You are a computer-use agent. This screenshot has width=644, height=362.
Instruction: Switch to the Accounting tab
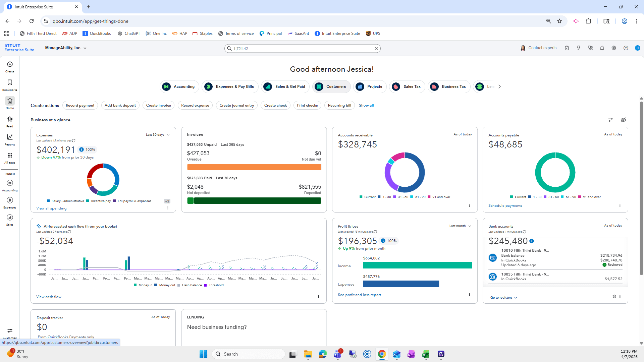click(x=179, y=86)
